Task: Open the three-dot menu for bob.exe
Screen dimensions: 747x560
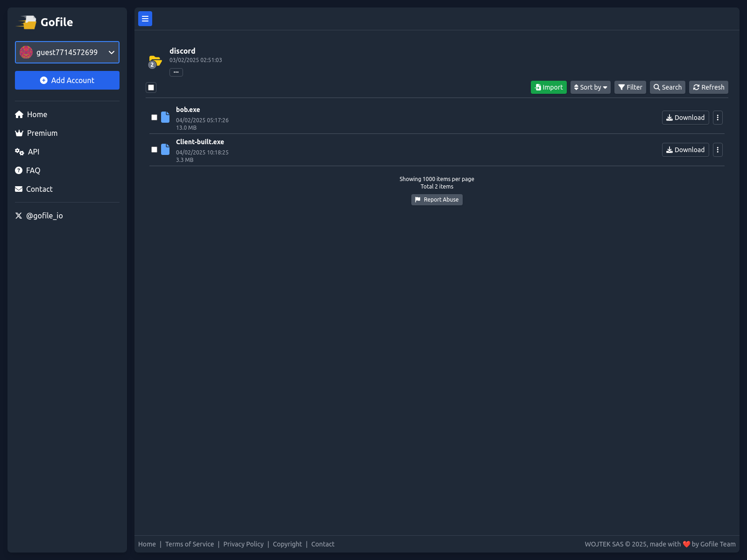Action: pyautogui.click(x=718, y=118)
